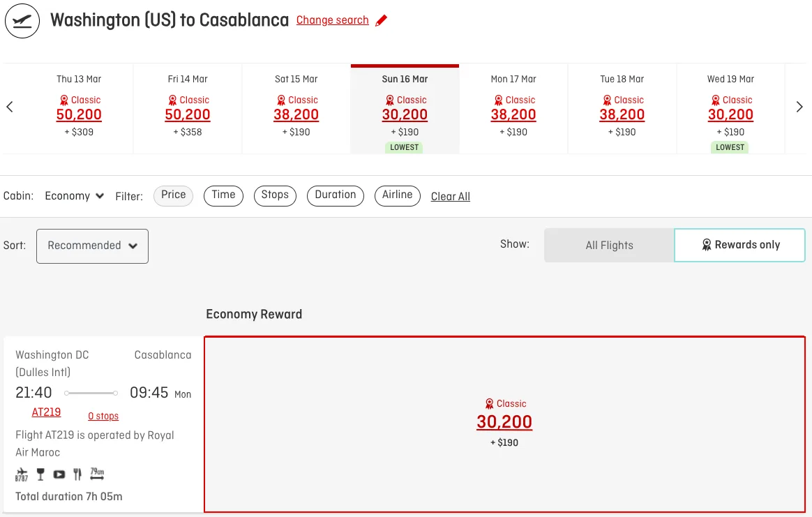Toggle the Airline filter chip
The width and height of the screenshot is (812, 517).
[x=397, y=195]
